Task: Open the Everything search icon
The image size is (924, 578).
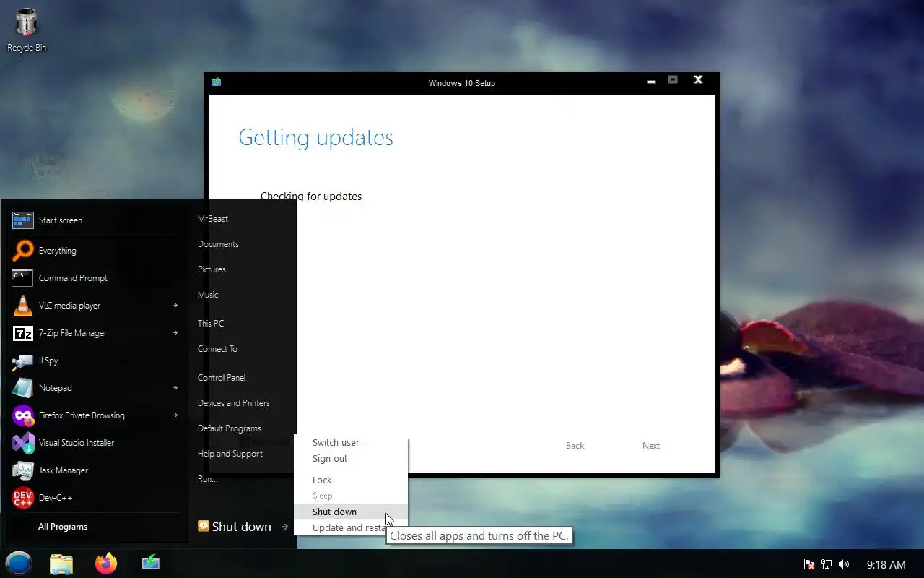Action: 23,251
